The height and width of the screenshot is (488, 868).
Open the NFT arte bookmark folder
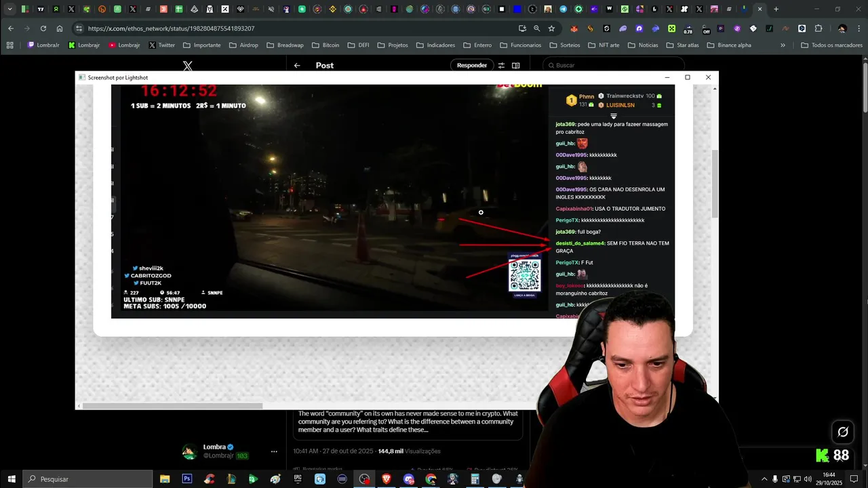pyautogui.click(x=602, y=45)
